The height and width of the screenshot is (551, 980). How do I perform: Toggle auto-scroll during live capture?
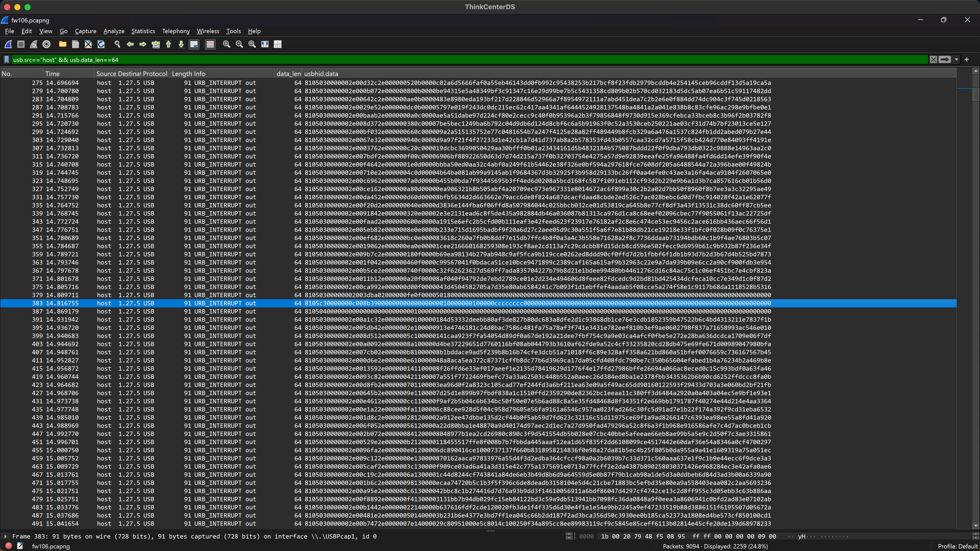pyautogui.click(x=194, y=44)
